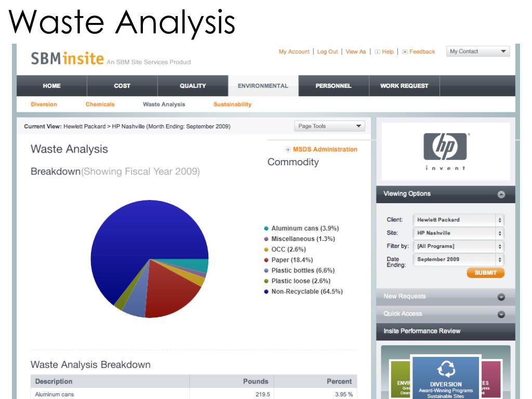This screenshot has width=532, height=399.
Task: Click the Plastic loose legend dot
Action: pyautogui.click(x=266, y=281)
